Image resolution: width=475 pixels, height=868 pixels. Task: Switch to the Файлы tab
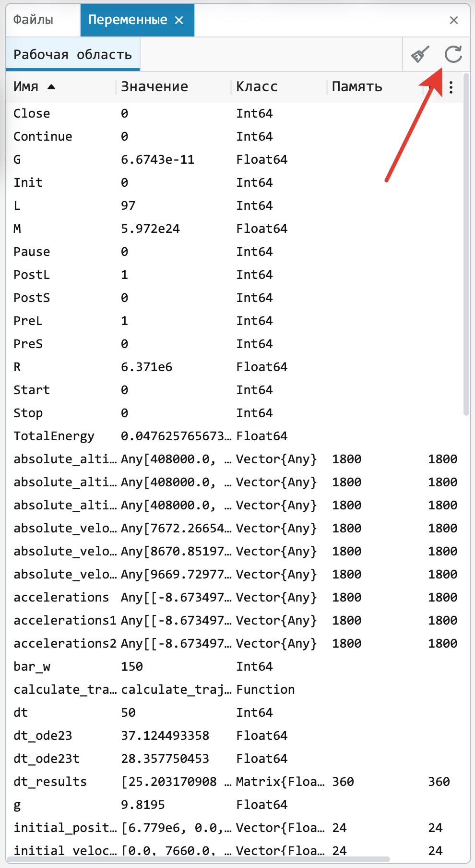pos(33,20)
